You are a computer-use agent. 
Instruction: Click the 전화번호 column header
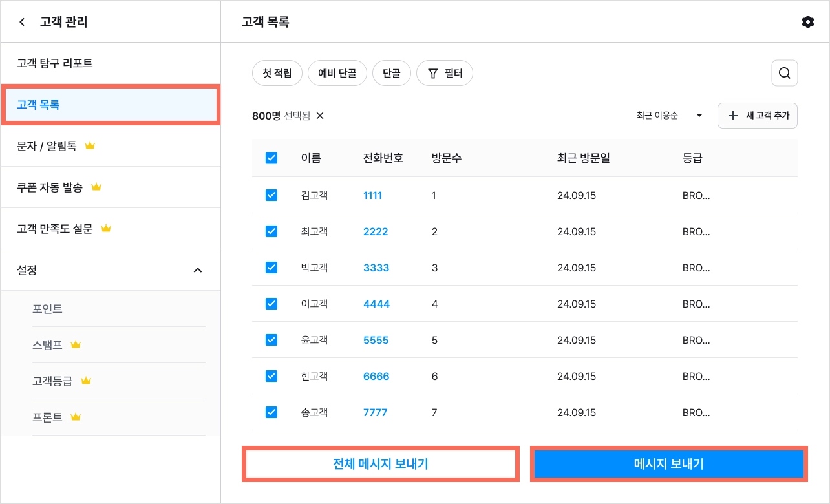coord(383,158)
